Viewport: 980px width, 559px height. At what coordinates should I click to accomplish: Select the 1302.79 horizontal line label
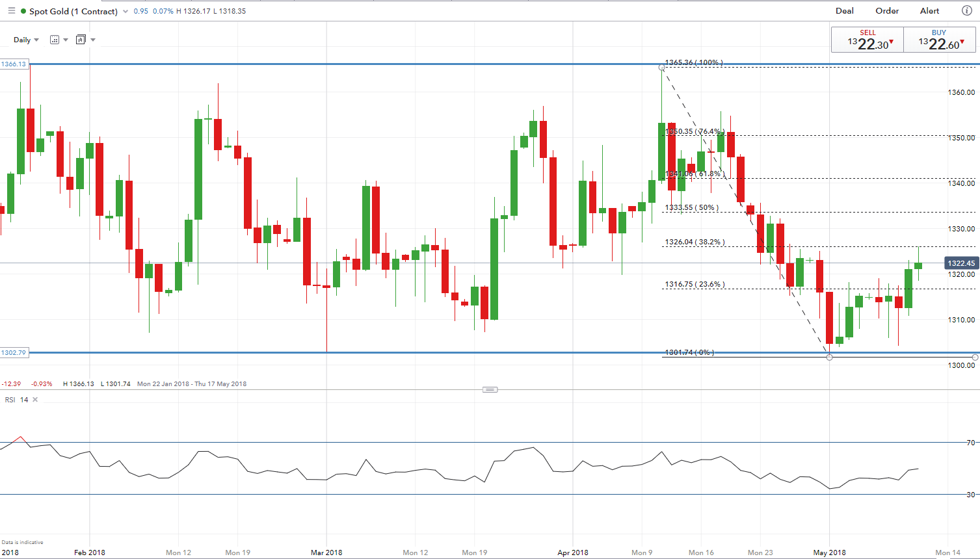coord(14,353)
